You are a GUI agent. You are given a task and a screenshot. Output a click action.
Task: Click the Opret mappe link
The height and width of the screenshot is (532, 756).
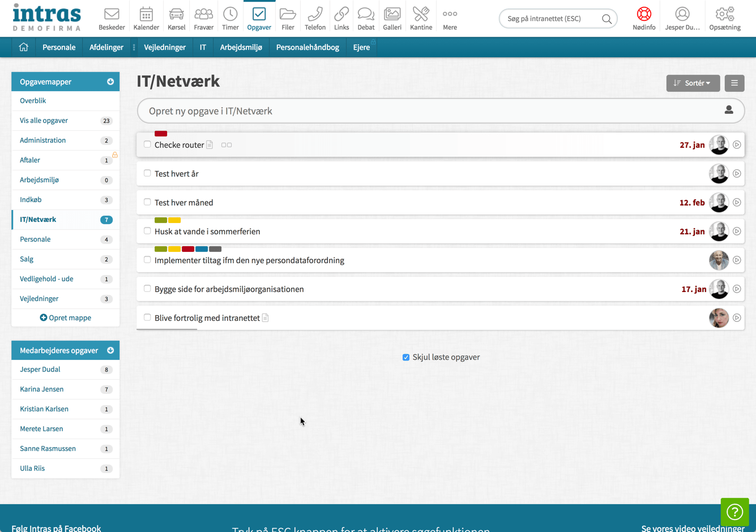coord(66,318)
